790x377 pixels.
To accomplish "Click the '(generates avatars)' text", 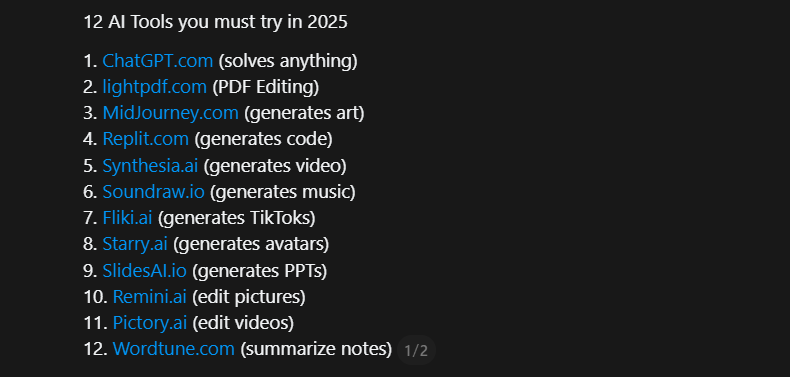I will [251, 244].
